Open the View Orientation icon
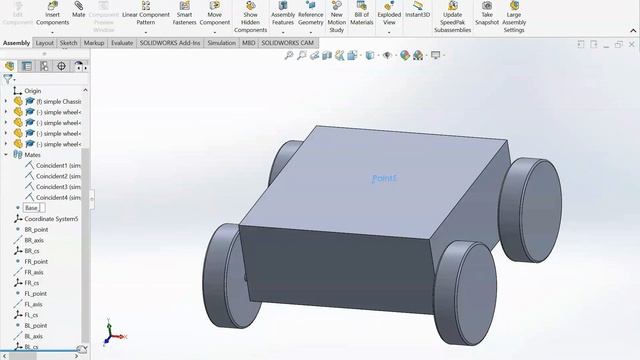Screen dimensions: 640x360 click(352, 56)
